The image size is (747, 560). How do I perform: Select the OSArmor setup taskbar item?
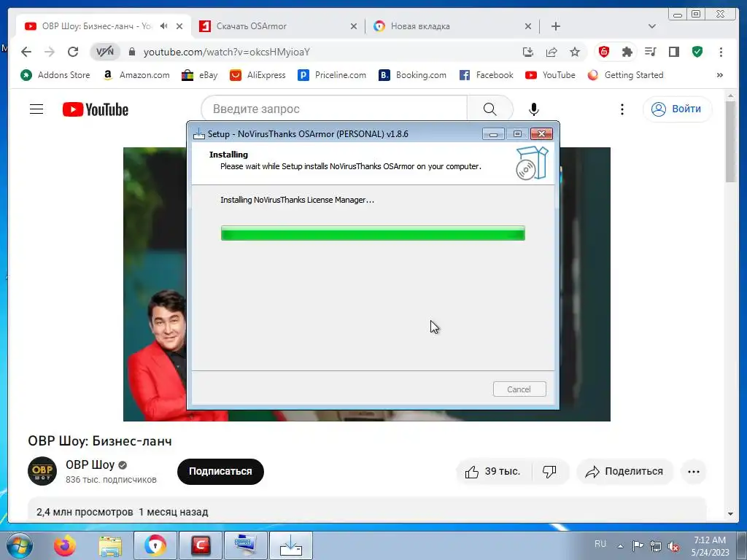[291, 545]
